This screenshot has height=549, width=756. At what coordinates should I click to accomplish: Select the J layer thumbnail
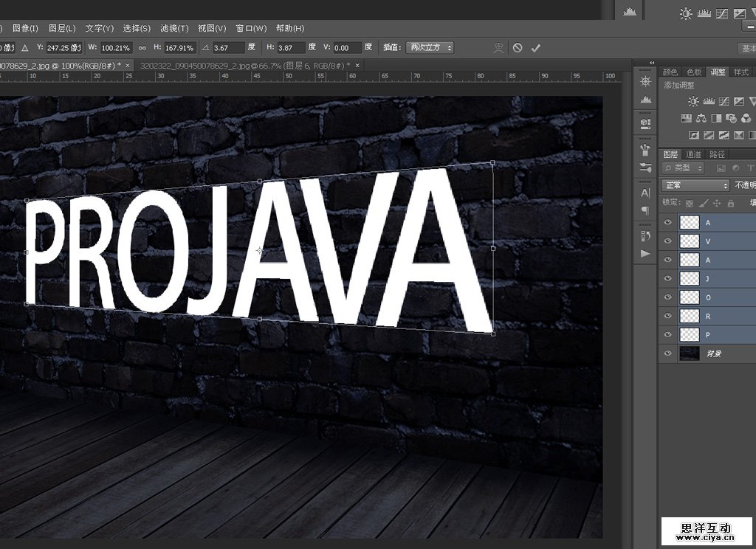[689, 278]
